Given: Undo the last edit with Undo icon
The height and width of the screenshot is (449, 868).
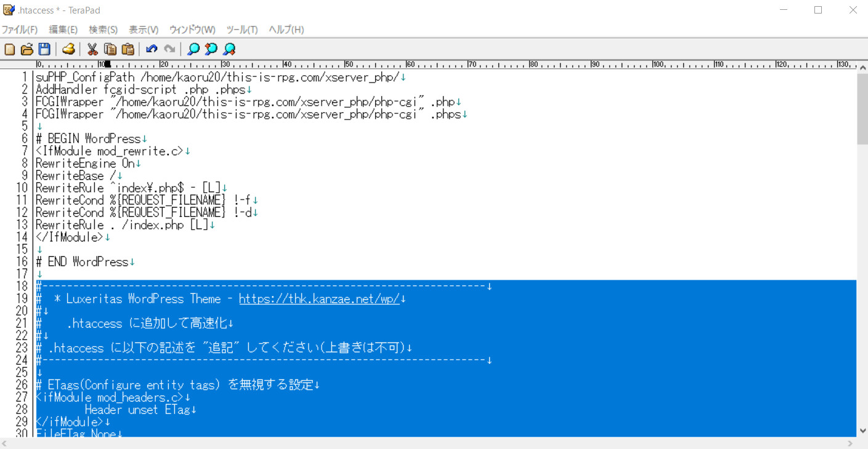Looking at the screenshot, I should point(152,49).
